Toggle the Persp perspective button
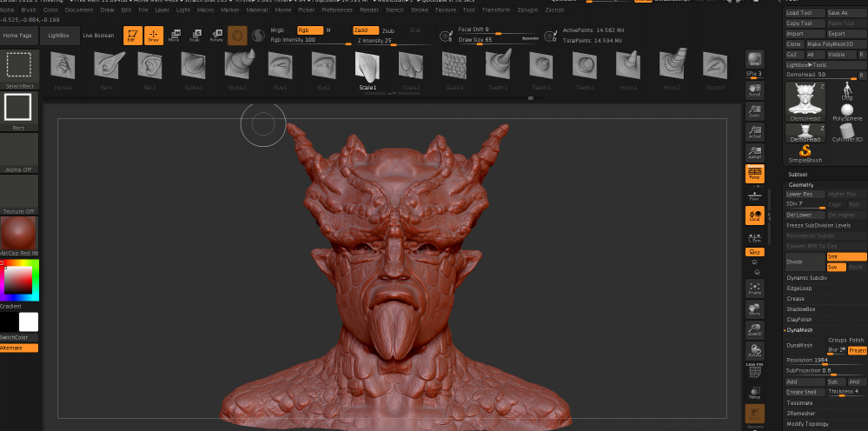 click(x=754, y=174)
